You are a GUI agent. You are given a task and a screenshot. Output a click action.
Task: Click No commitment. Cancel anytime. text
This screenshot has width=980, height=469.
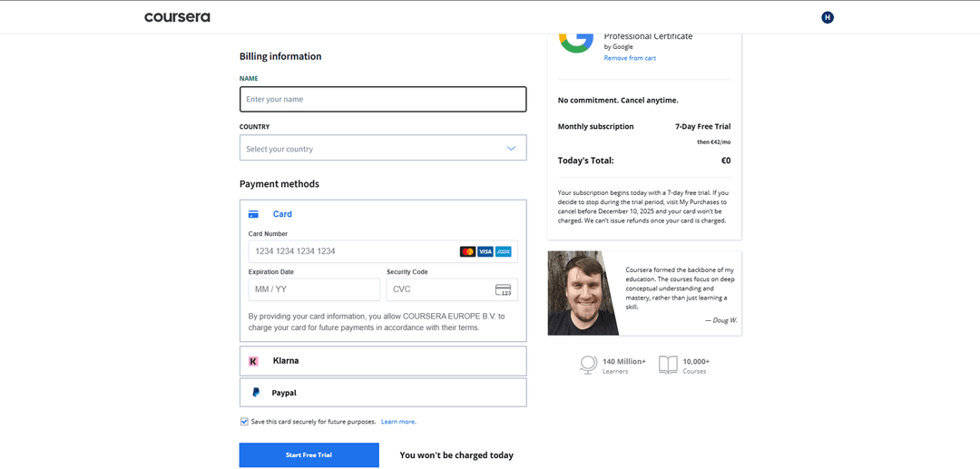pos(618,100)
